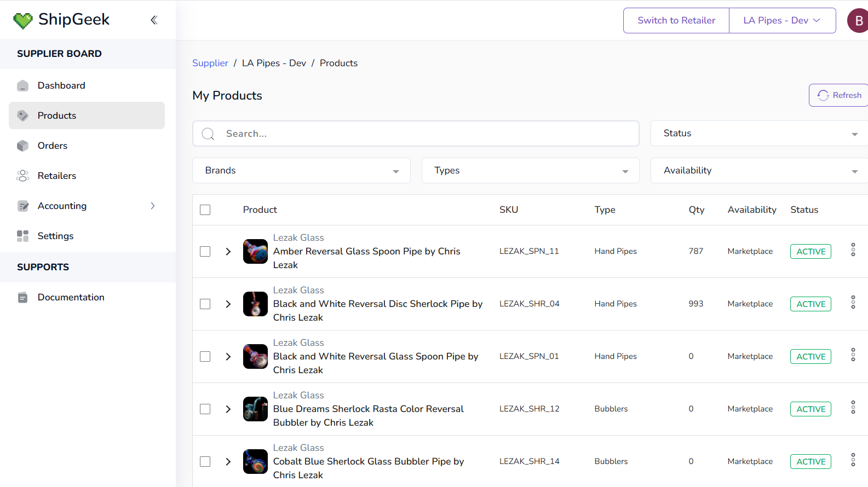This screenshot has width=868, height=487.
Task: Check the Amber Reversal Glass Spoon Pipe row
Action: coord(205,252)
